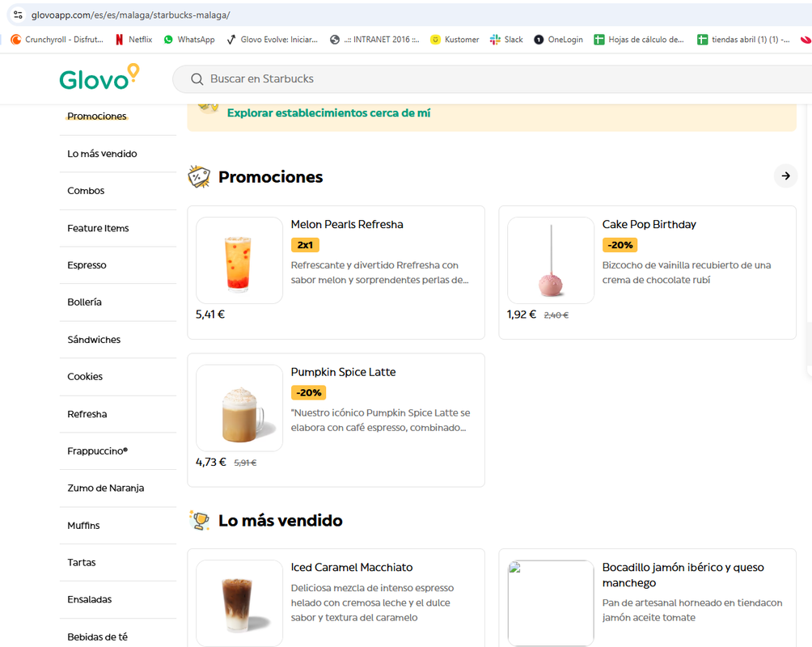Click the 1,92 € price
This screenshot has height=647, width=812.
tap(522, 315)
